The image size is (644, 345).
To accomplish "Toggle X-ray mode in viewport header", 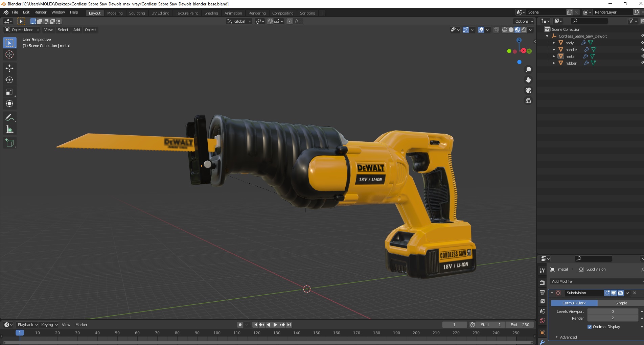I will [x=496, y=30].
